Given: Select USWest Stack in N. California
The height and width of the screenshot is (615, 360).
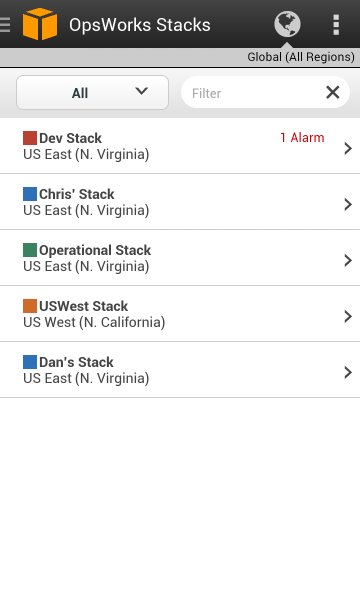Looking at the screenshot, I should pyautogui.click(x=180, y=314).
